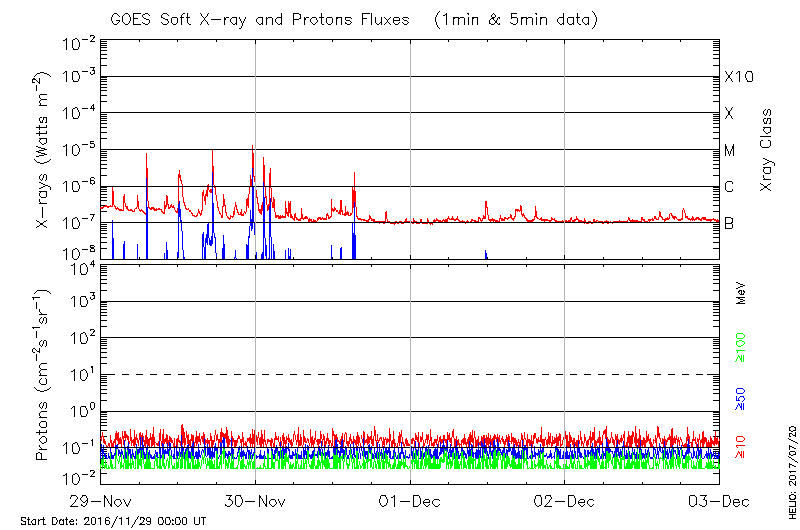Image resolution: width=800 pixels, height=530 pixels.
Task: Click the M flare class label
Action: [x=730, y=151]
